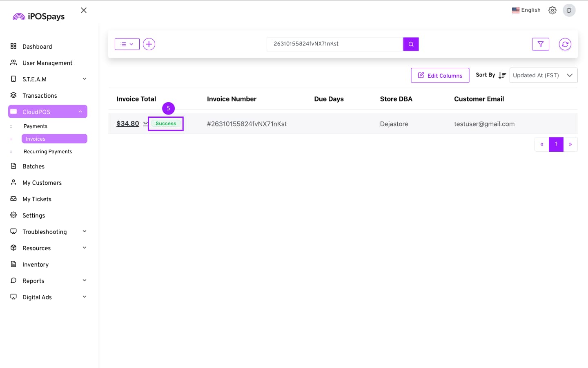Open the settings gear in header
The image size is (588, 368).
click(552, 10)
